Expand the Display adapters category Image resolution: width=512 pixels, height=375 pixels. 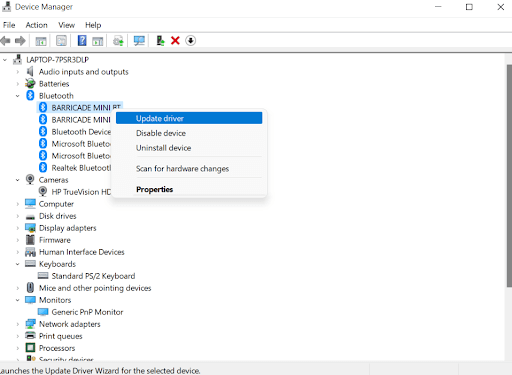pos(18,228)
